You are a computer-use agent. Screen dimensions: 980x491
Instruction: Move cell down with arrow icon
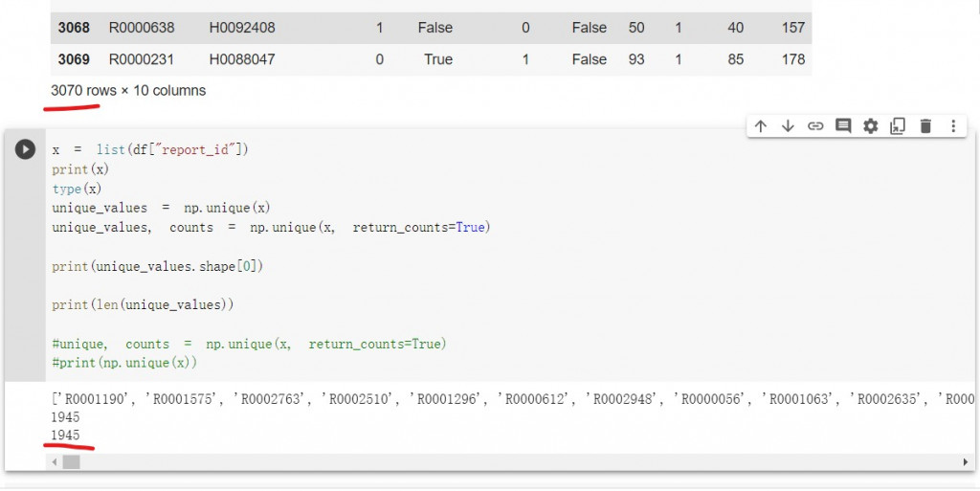pos(788,126)
